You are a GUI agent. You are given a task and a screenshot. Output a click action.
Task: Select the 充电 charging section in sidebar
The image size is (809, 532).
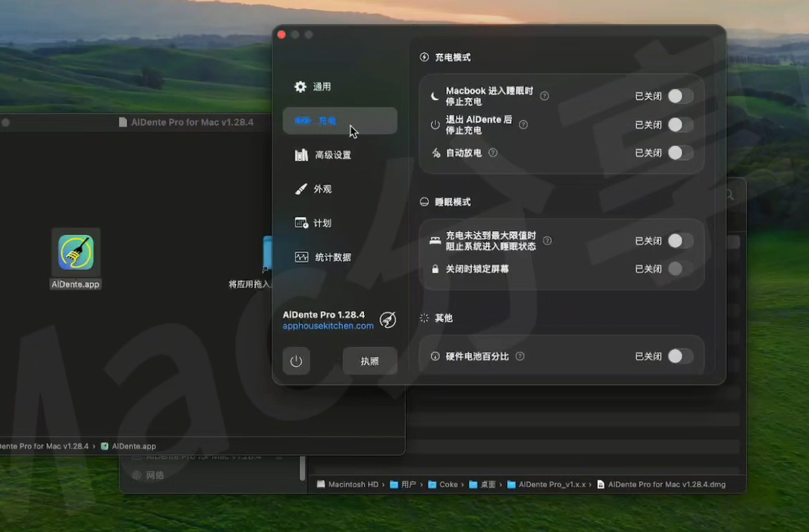tap(340, 121)
